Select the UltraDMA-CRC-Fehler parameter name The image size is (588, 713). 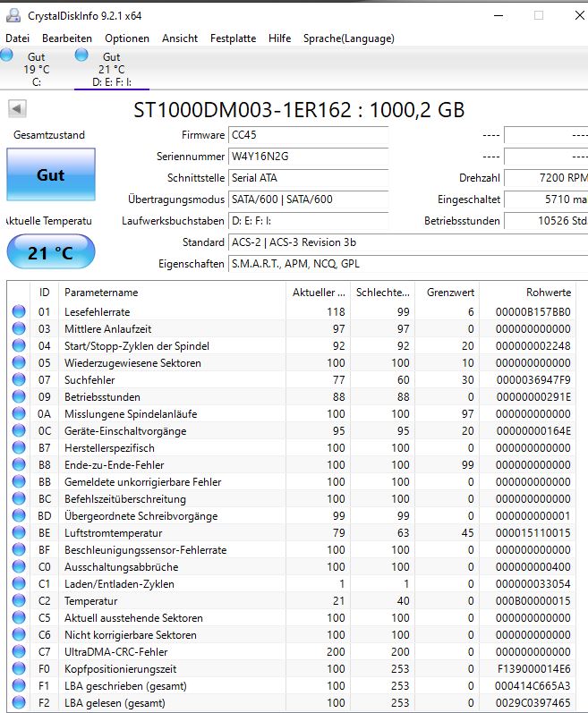[x=116, y=651]
